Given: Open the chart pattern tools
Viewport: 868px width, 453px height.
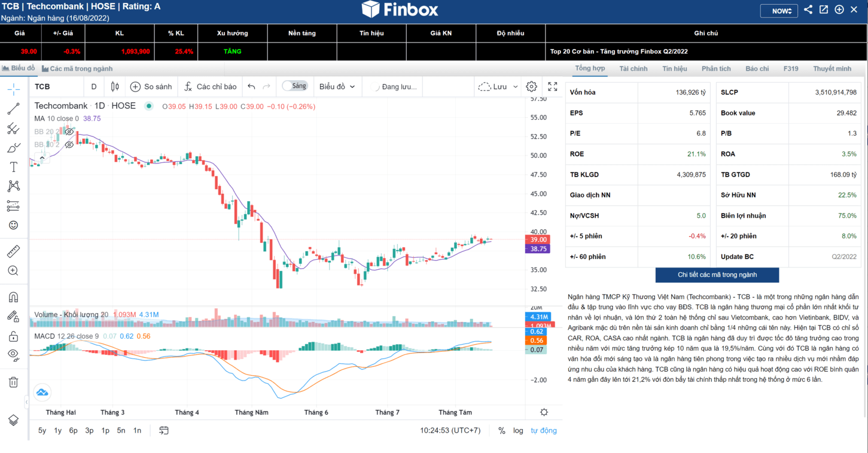Looking at the screenshot, I should click(x=14, y=186).
